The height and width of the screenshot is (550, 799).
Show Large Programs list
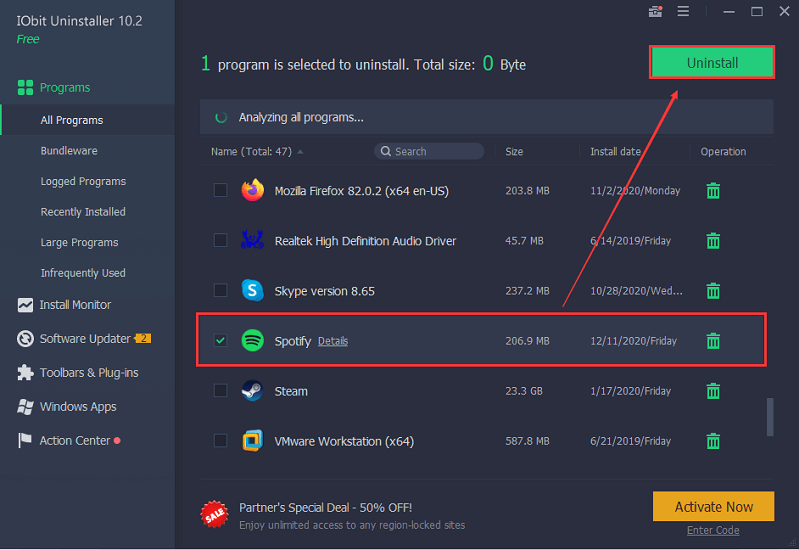pos(79,243)
